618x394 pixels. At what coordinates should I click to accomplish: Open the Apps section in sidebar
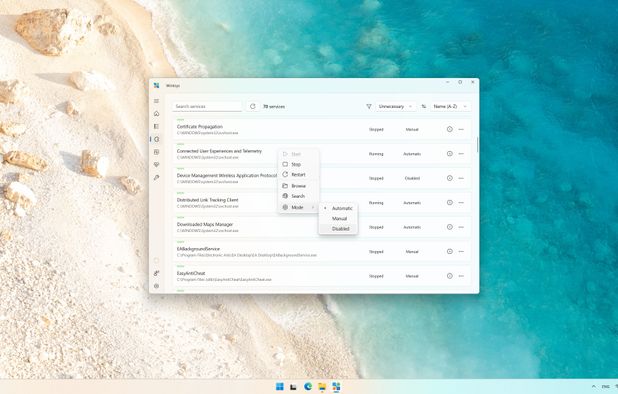tap(156, 126)
